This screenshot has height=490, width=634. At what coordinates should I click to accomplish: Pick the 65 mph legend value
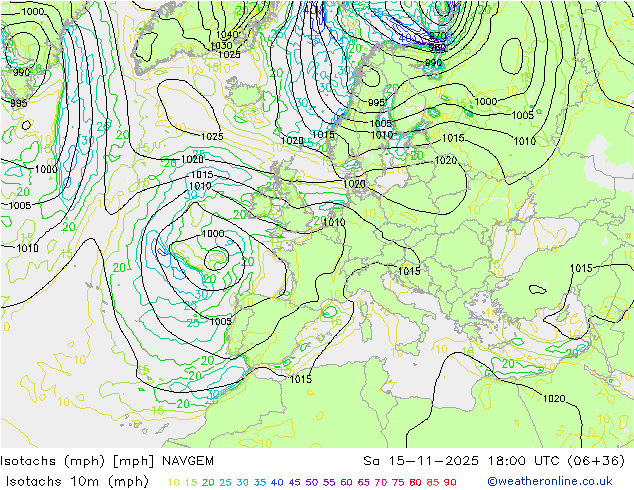[363, 482]
